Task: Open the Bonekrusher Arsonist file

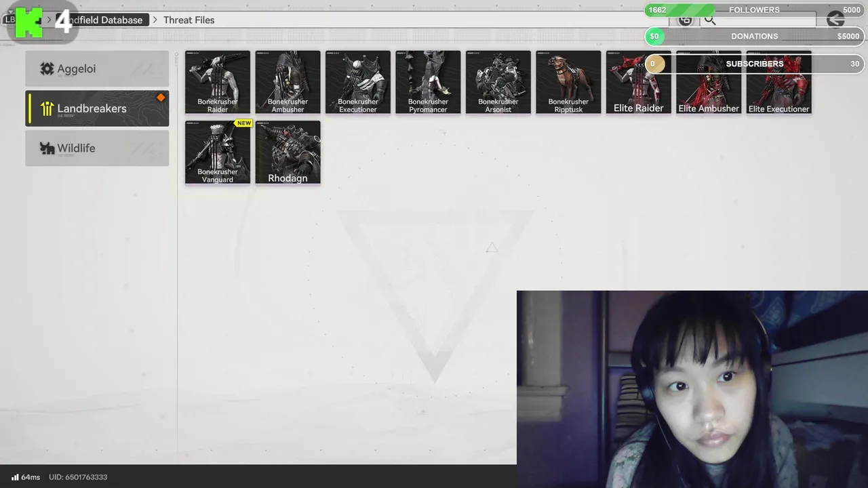Action: pyautogui.click(x=498, y=82)
